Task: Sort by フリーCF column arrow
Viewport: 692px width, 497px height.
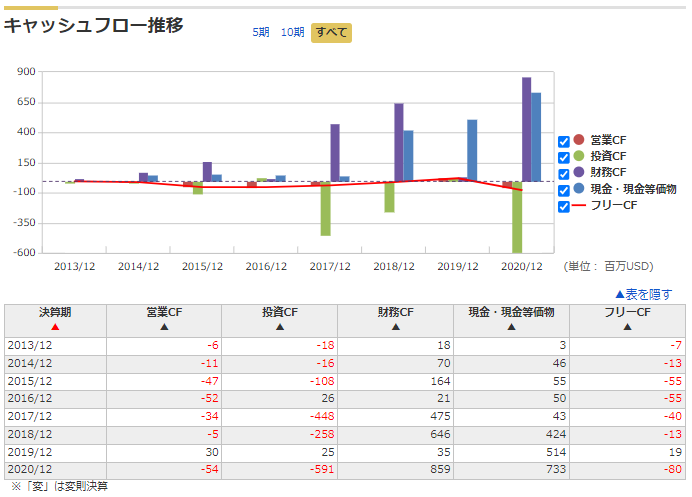Action: click(628, 327)
